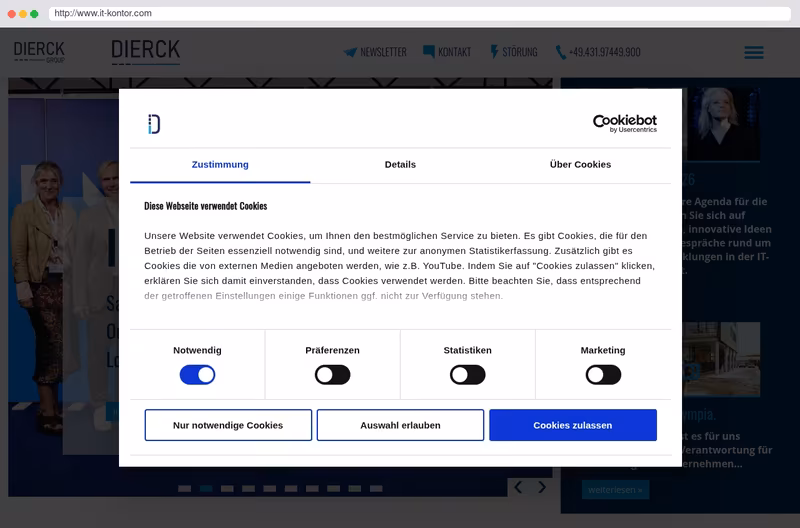The image size is (800, 528).
Task: Open the Kontakt link
Action: [455, 52]
